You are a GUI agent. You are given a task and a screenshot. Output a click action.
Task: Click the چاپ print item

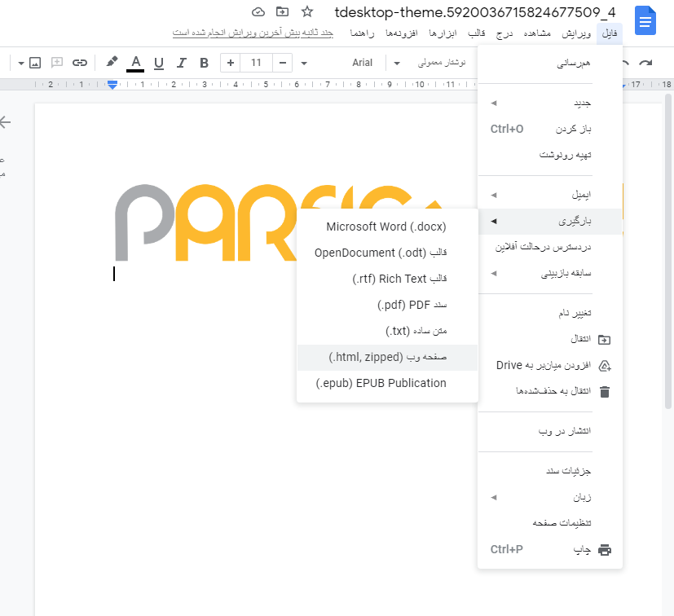click(x=550, y=549)
